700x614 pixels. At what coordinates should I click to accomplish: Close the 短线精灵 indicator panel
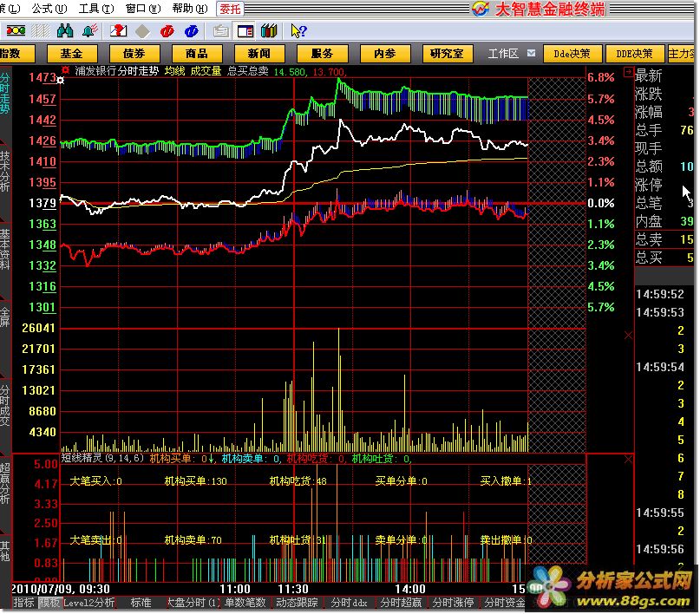coord(628,459)
